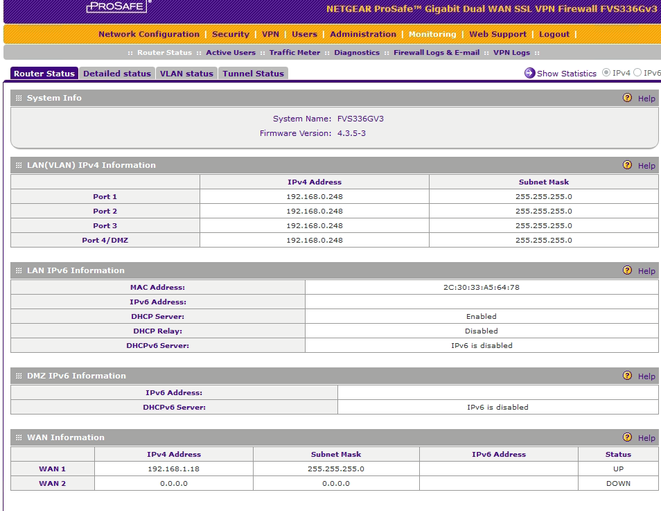Click the Port 1 row label
This screenshot has width=661, height=511.
tap(105, 196)
